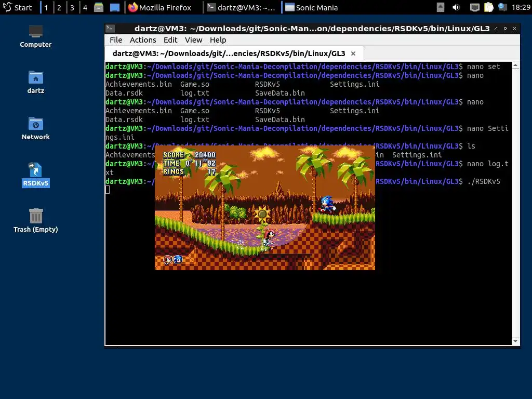Open the terminal Help menu
532x399 pixels.
[218, 40]
